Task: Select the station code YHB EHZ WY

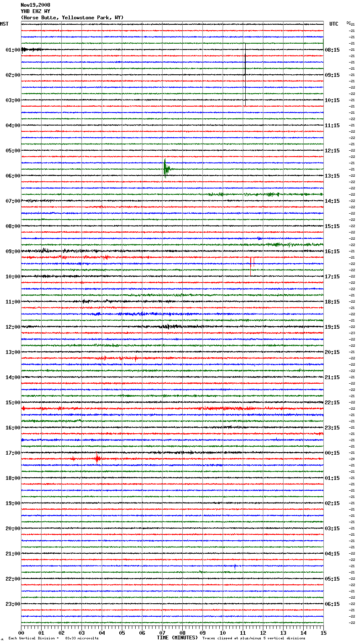Action: tap(35, 11)
